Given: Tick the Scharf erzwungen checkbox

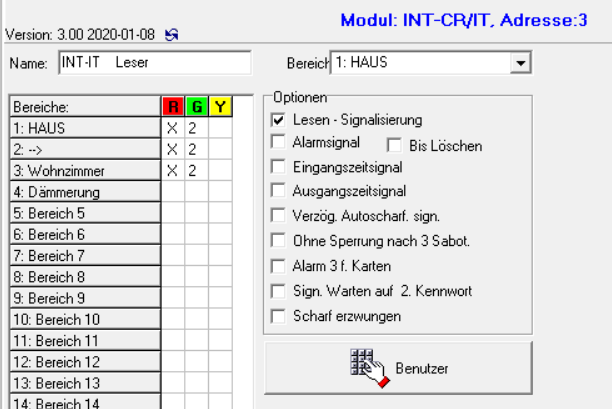Looking at the screenshot, I should (x=278, y=316).
